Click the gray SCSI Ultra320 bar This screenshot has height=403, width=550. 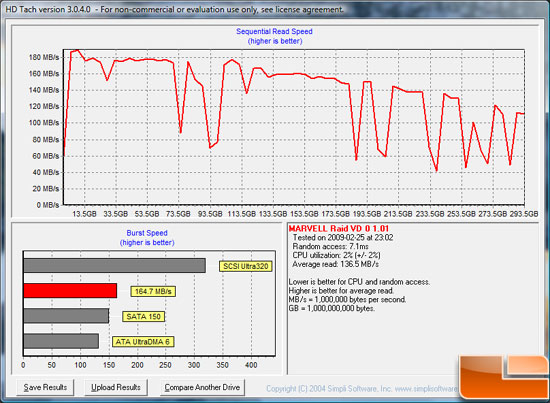point(114,266)
